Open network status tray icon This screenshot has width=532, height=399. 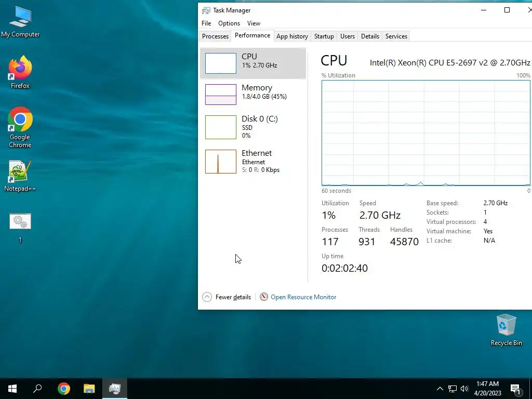pyautogui.click(x=453, y=389)
